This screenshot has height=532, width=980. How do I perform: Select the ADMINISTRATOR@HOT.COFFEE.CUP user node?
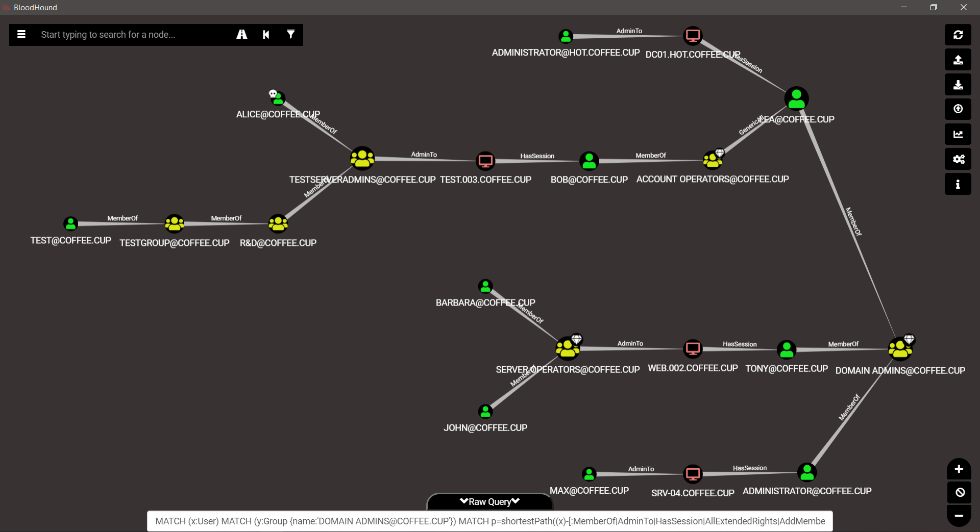(x=566, y=36)
